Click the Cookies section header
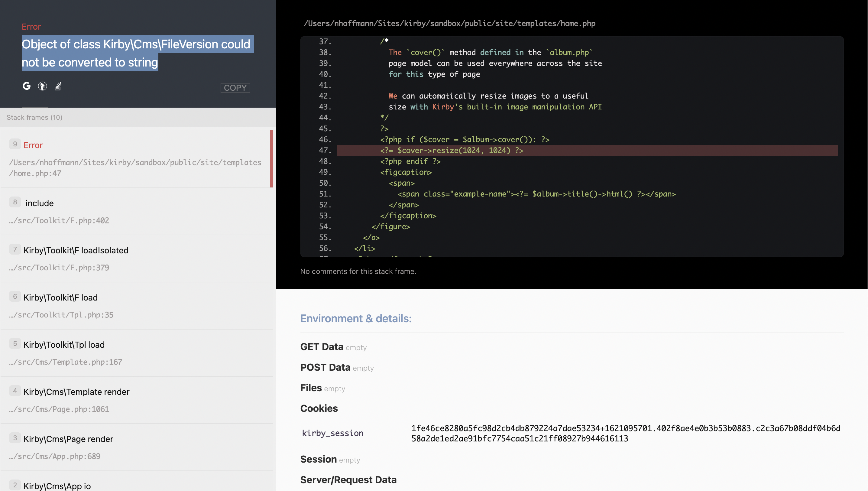 pyautogui.click(x=319, y=408)
